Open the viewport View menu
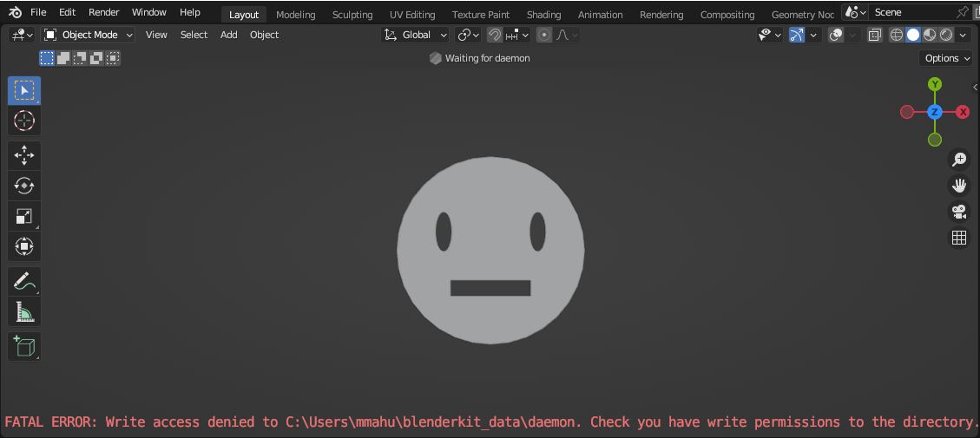Image resolution: width=980 pixels, height=438 pixels. pos(156,35)
